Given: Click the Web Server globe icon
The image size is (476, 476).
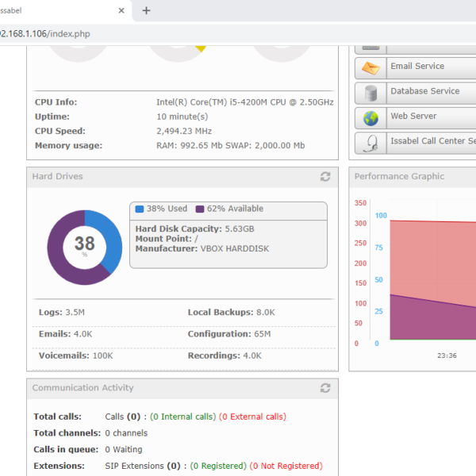Looking at the screenshot, I should coord(370,118).
